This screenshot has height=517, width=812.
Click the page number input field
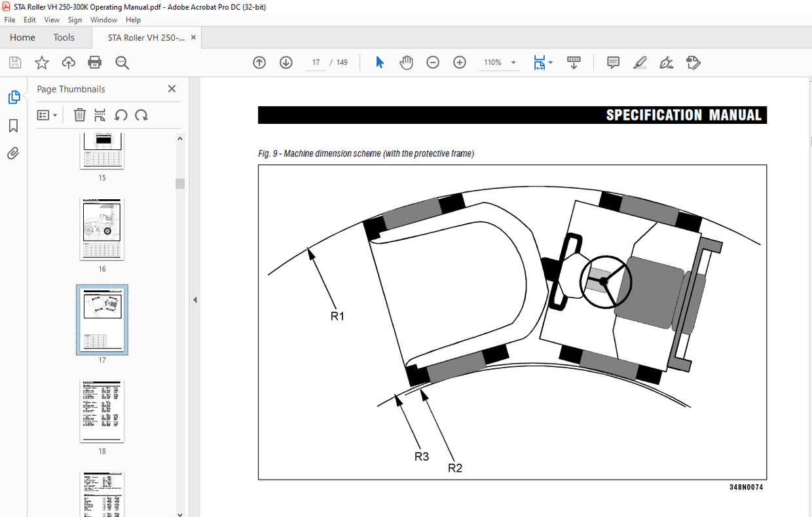point(316,62)
